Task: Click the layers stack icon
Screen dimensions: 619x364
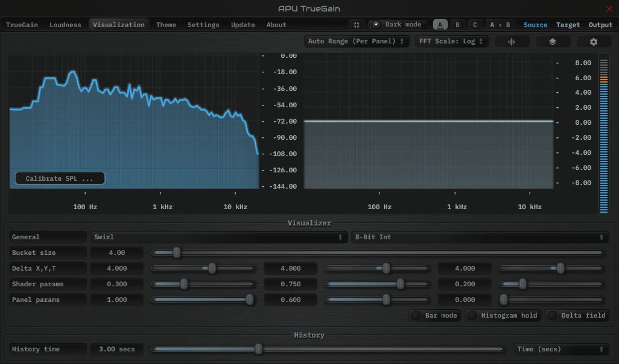Action: pyautogui.click(x=552, y=42)
